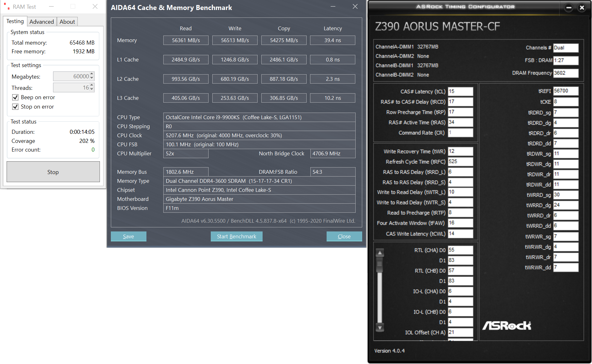The height and width of the screenshot is (364, 592).
Task: Click the Memory Latency value 39.4 ns
Action: (333, 40)
